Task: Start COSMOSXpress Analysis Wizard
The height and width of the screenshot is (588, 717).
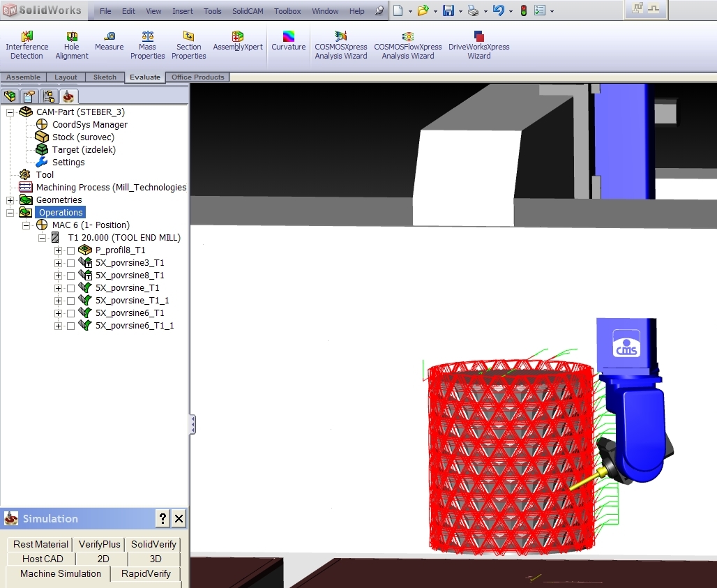Action: pyautogui.click(x=340, y=45)
